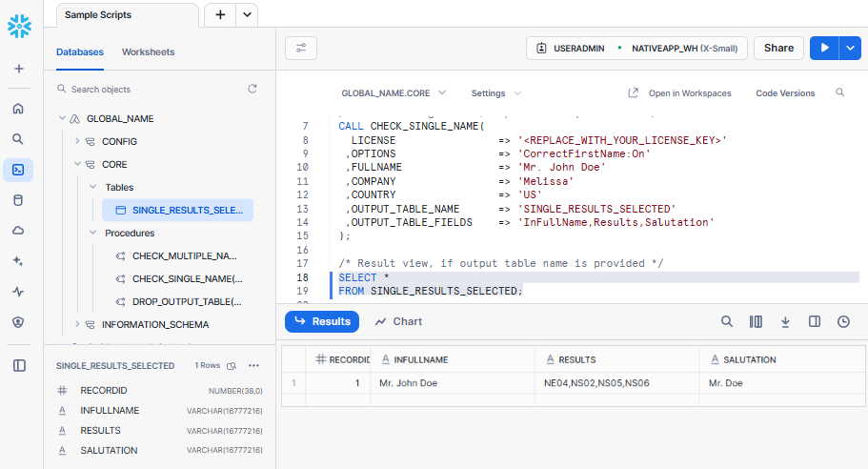Open the sidebar Search icon
868x469 pixels.
(x=18, y=139)
